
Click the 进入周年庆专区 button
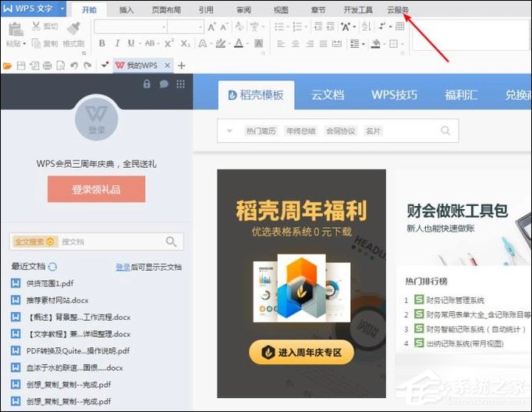pos(301,353)
